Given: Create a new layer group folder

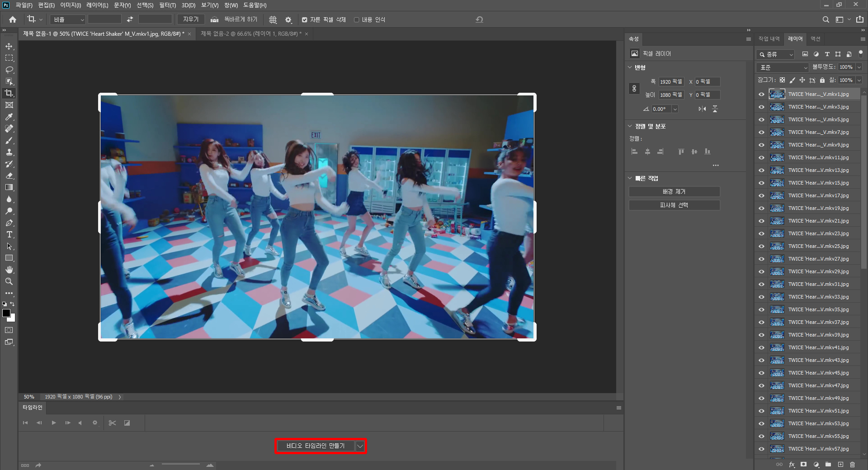Looking at the screenshot, I should pos(828,465).
